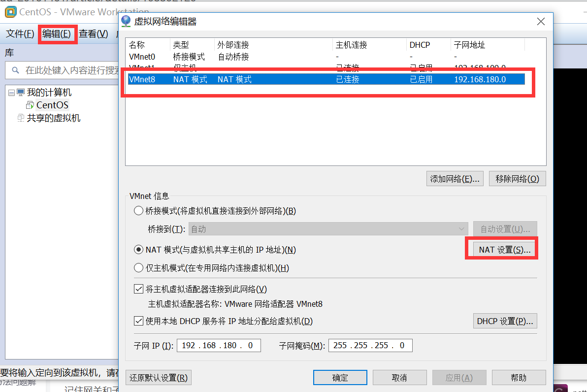587x392 pixels.
Task: Click the 自动设置(U)... button
Action: point(505,229)
